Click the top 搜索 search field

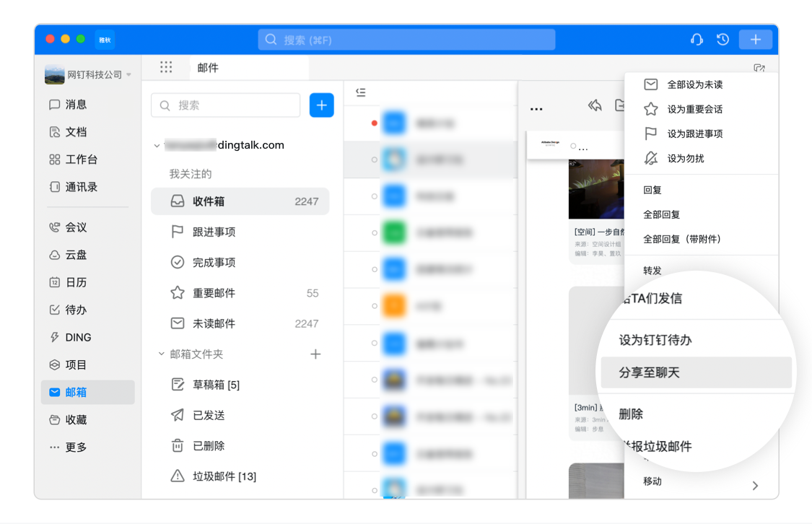click(x=406, y=40)
